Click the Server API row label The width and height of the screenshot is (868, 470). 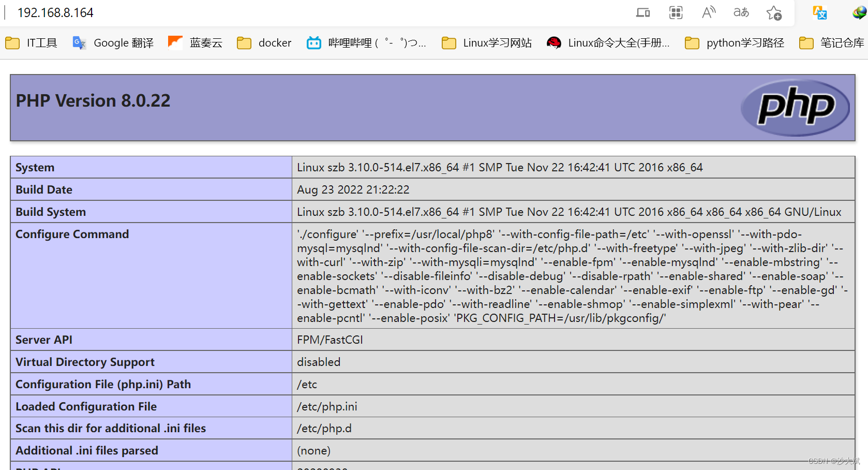pyautogui.click(x=44, y=340)
